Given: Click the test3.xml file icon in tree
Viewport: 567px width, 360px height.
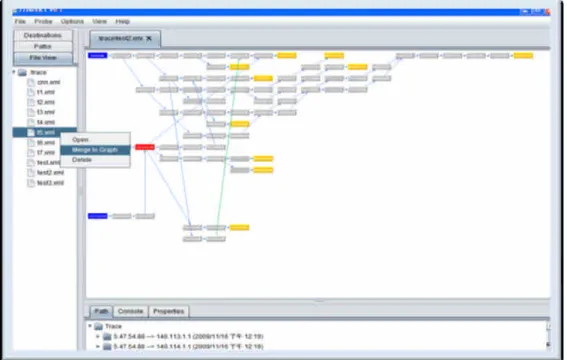Looking at the screenshot, I should (31, 183).
